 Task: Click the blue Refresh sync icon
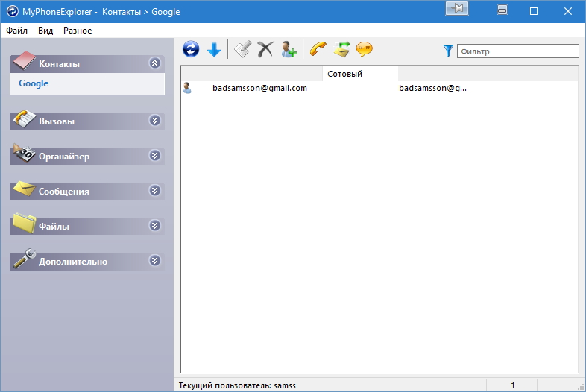[x=191, y=49]
